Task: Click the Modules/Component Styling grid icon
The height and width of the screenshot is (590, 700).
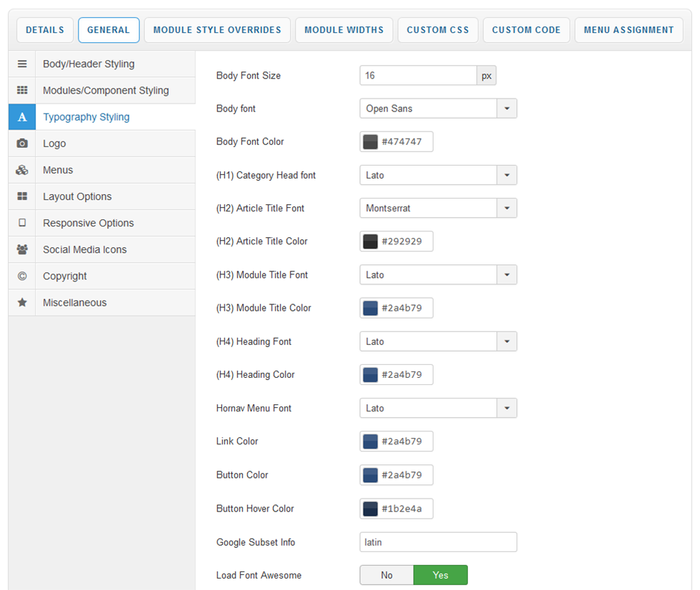Action: pos(22,90)
